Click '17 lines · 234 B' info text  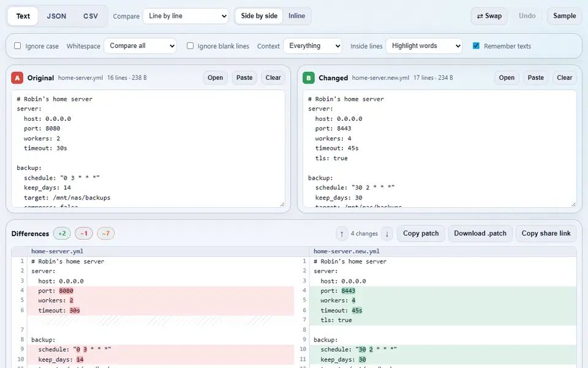433,78
